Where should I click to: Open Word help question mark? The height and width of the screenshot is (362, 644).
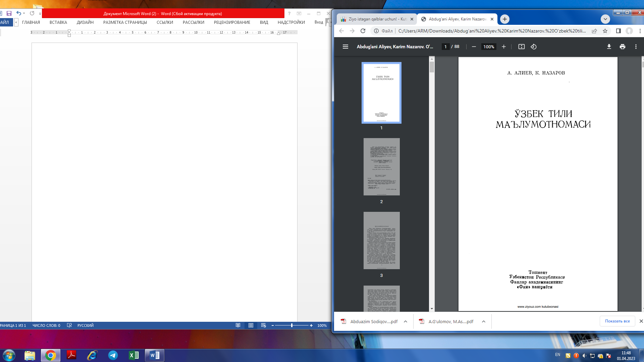(289, 13)
